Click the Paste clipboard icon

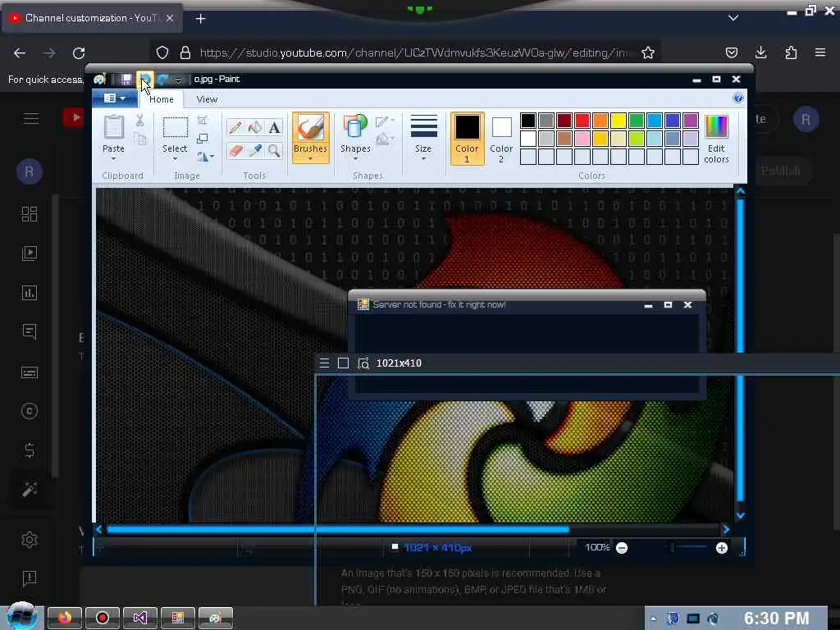[113, 127]
